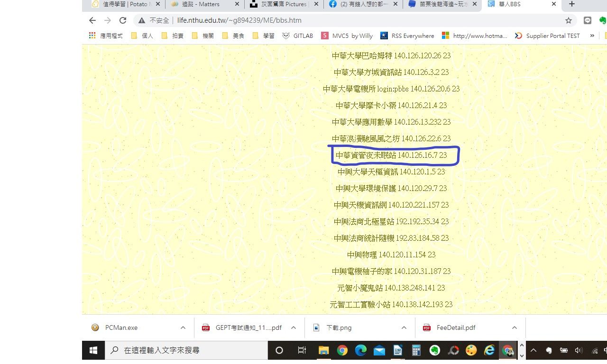
Task: Open the Supplier Portal TEST bookmark
Action: coord(547,36)
